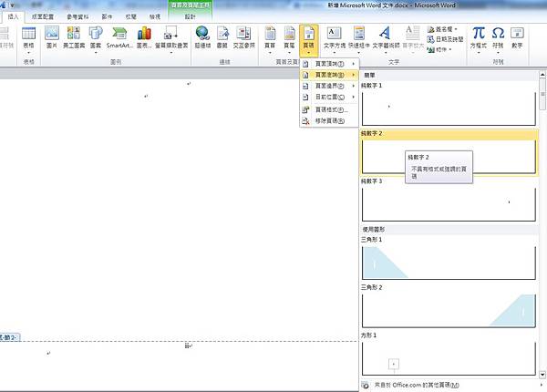The image size is (547, 392).
Task: Click the Drop Cap (首字放大) button
Action: click(413, 39)
